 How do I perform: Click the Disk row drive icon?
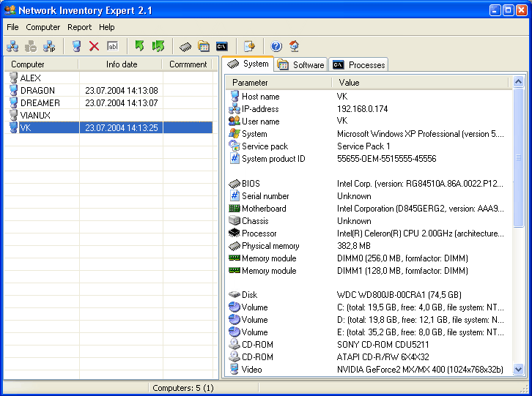coord(234,294)
